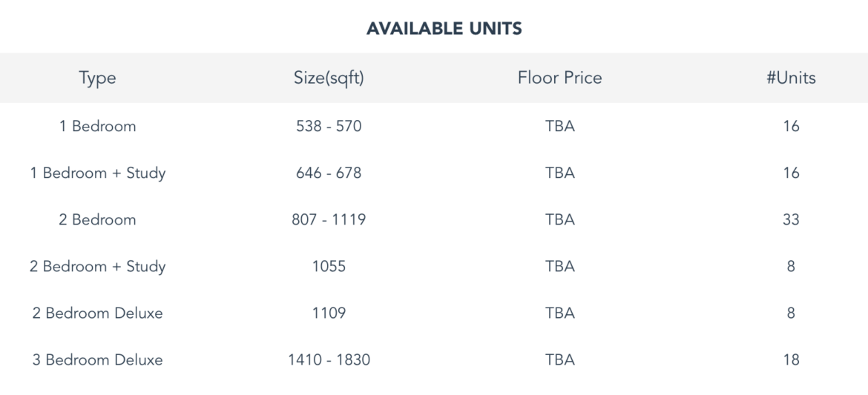The height and width of the screenshot is (395, 868).
Task: Click the 1109 sqft size cell
Action: (x=329, y=313)
